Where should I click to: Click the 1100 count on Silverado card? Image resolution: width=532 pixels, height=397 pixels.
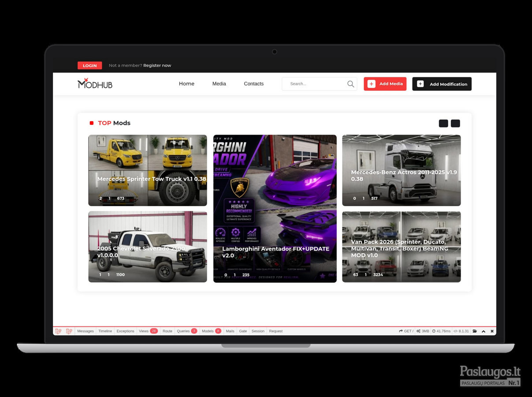[x=120, y=275]
